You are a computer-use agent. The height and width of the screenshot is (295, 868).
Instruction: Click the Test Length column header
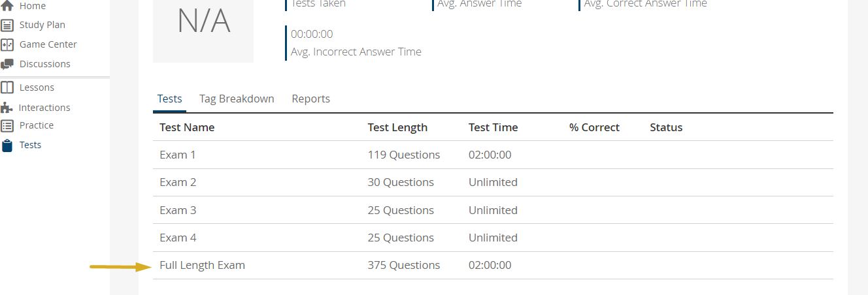click(x=397, y=127)
